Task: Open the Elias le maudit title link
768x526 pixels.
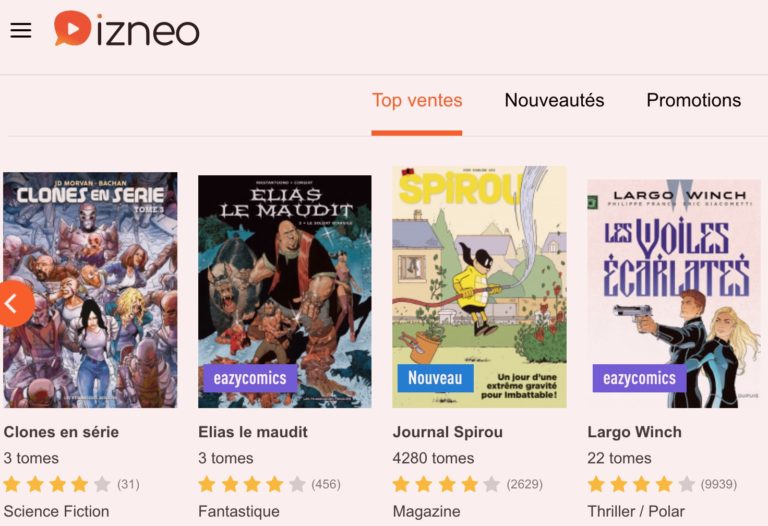Action: click(x=253, y=432)
